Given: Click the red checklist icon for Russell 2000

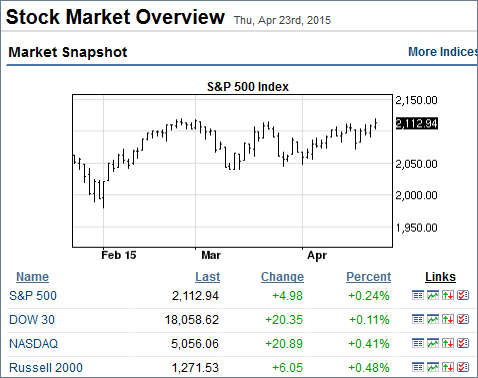Looking at the screenshot, I should point(463,367).
